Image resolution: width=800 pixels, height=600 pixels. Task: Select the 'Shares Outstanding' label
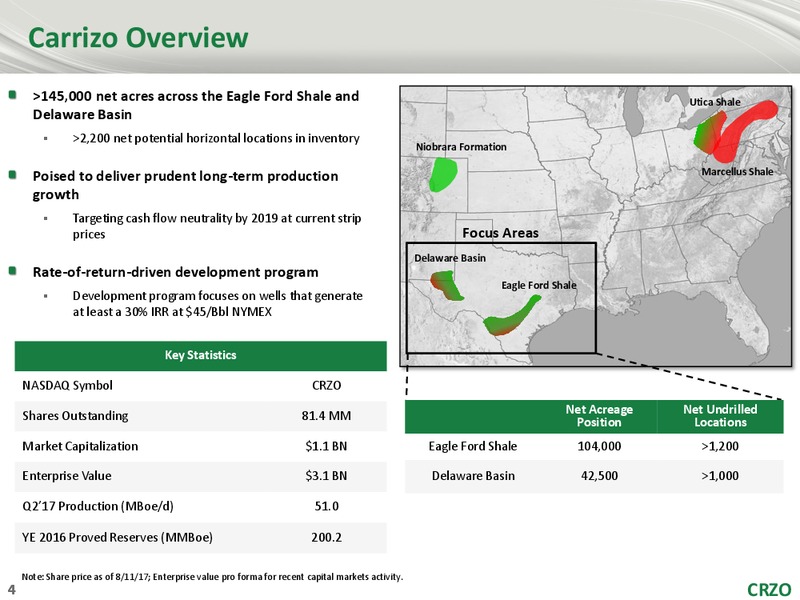coord(75,416)
